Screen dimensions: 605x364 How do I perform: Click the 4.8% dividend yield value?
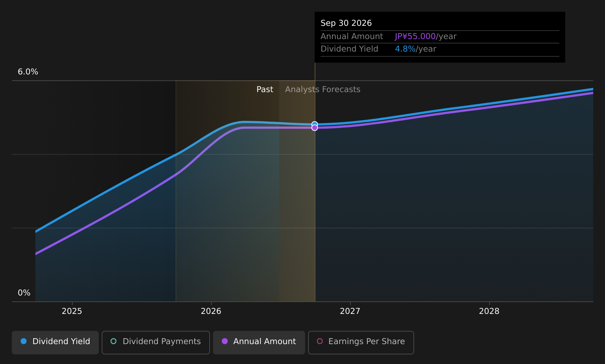405,49
